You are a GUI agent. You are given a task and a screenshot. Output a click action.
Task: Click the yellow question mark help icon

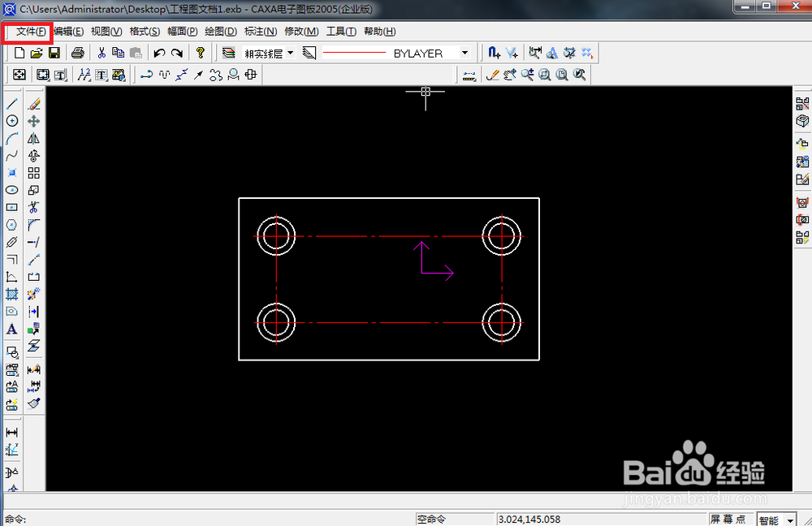[201, 53]
